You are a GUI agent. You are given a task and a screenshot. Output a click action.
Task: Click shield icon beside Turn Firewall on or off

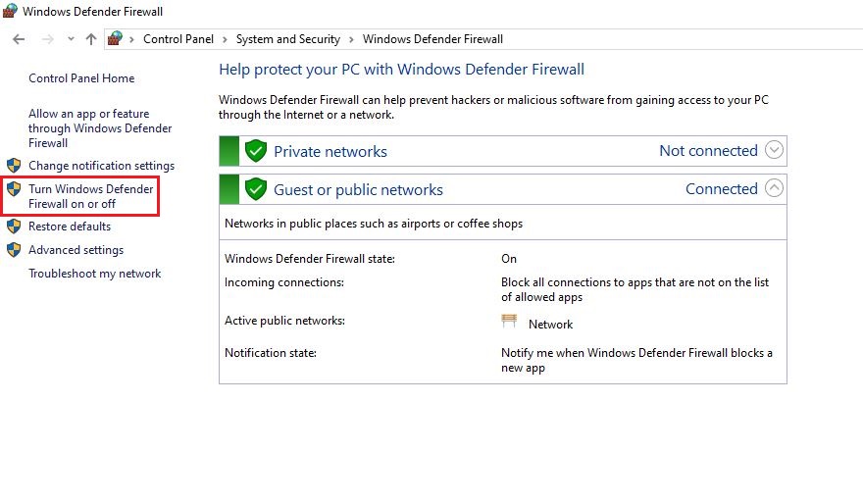coord(14,189)
